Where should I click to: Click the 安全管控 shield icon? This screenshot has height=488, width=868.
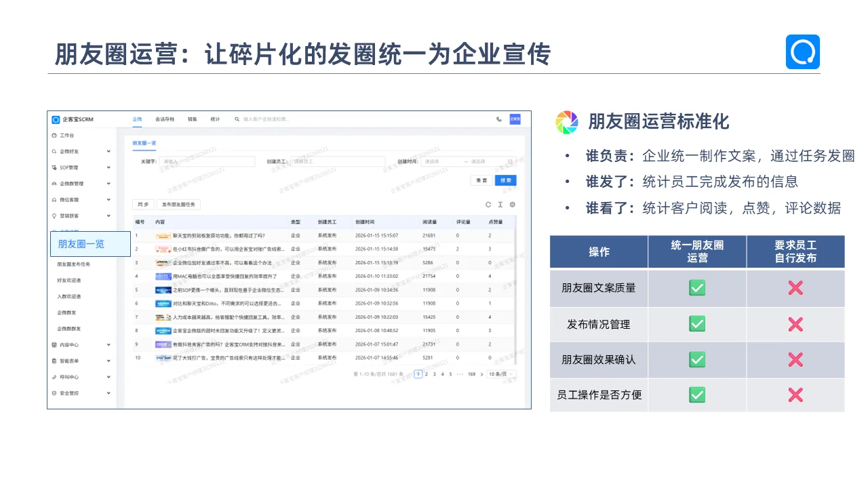coord(54,393)
